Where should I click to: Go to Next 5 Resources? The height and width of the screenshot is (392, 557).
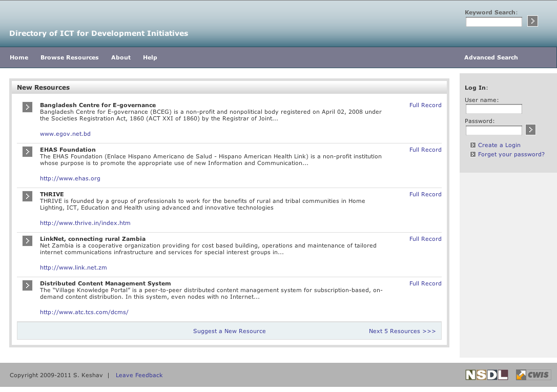(x=402, y=331)
